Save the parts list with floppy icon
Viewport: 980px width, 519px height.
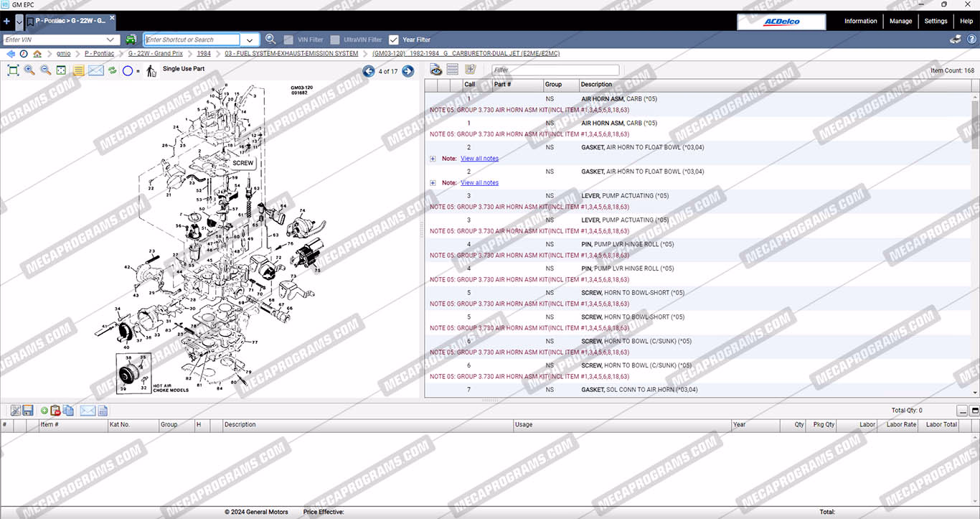click(x=28, y=411)
